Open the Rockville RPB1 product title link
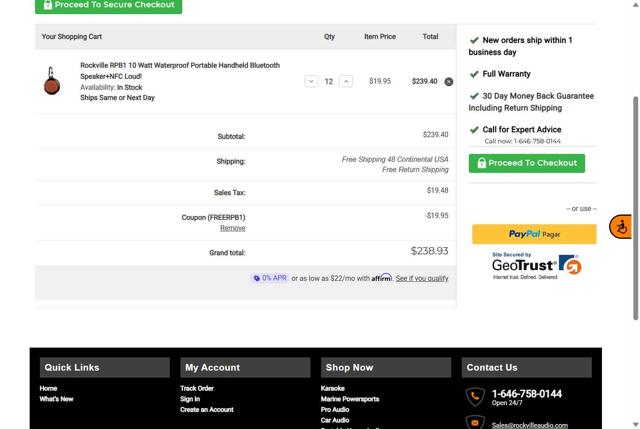 click(x=180, y=71)
